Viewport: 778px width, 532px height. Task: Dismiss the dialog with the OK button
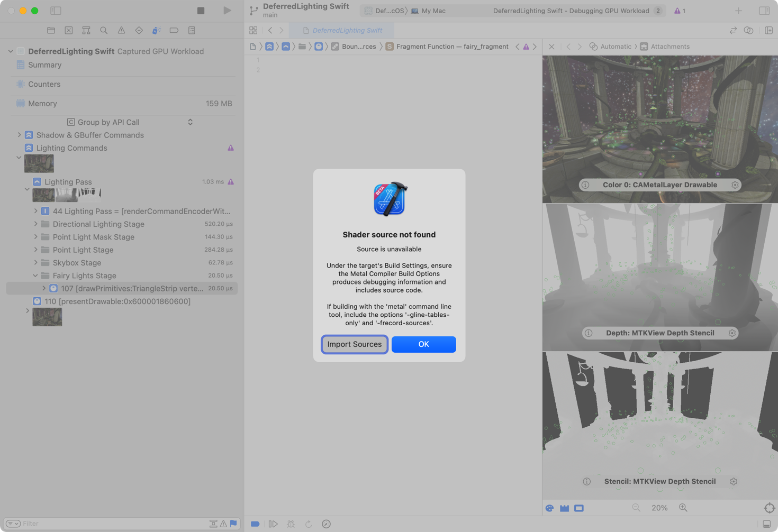(423, 344)
